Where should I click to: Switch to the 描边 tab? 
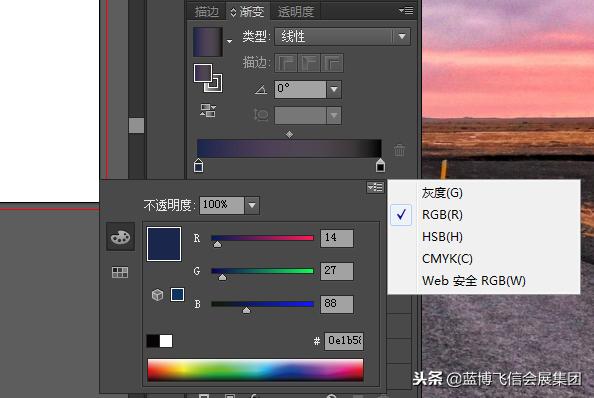(x=206, y=12)
